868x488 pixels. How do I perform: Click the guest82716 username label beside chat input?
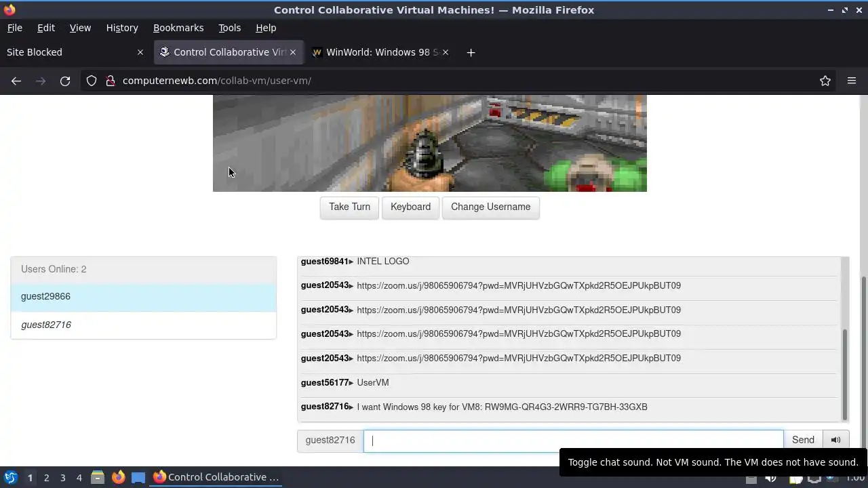(330, 440)
